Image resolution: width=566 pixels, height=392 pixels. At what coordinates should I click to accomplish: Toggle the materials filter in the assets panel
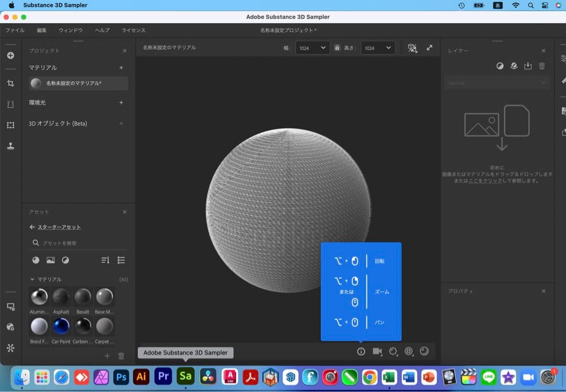[x=35, y=260]
